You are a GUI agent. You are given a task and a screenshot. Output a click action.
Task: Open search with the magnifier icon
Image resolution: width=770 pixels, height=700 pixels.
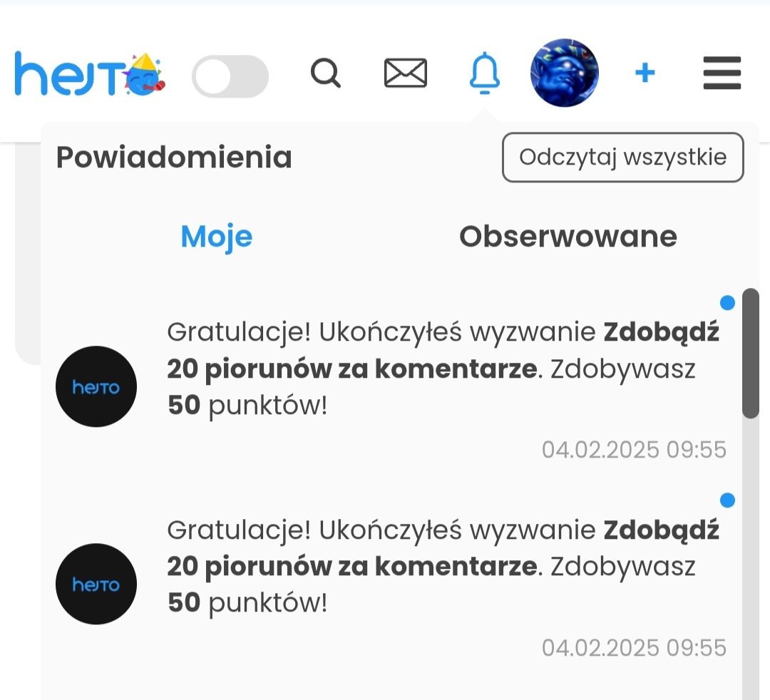[x=326, y=73]
